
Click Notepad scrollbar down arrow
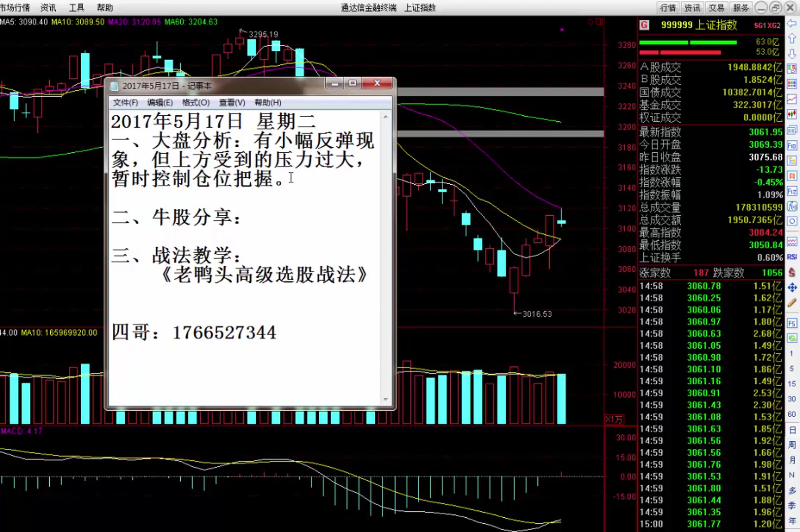pyautogui.click(x=386, y=399)
